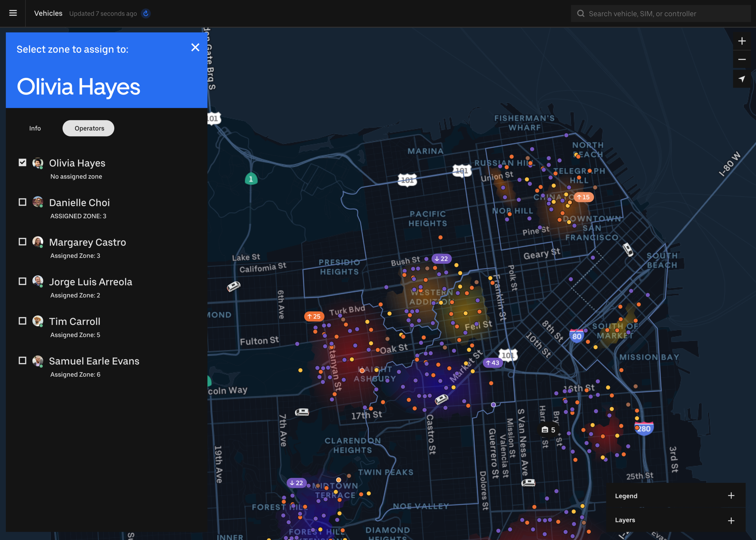756x540 pixels.
Task: Select the vehicle on S Van Ness Ave
Action: [x=528, y=483]
